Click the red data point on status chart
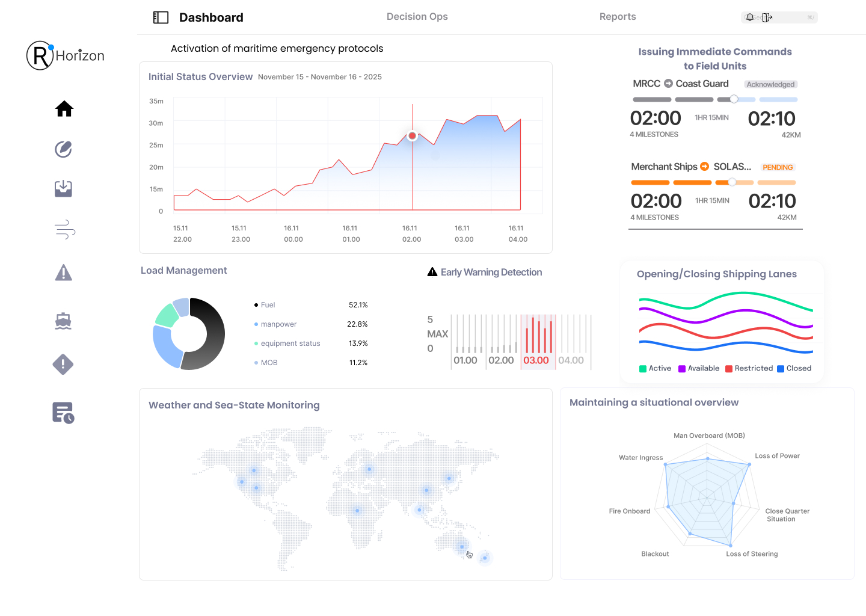 pyautogui.click(x=412, y=136)
